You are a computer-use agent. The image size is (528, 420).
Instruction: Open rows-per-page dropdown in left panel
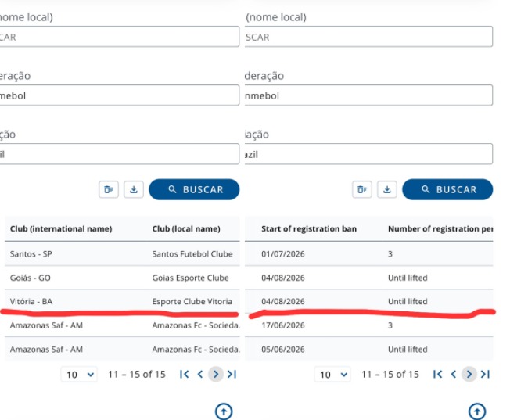click(x=79, y=374)
